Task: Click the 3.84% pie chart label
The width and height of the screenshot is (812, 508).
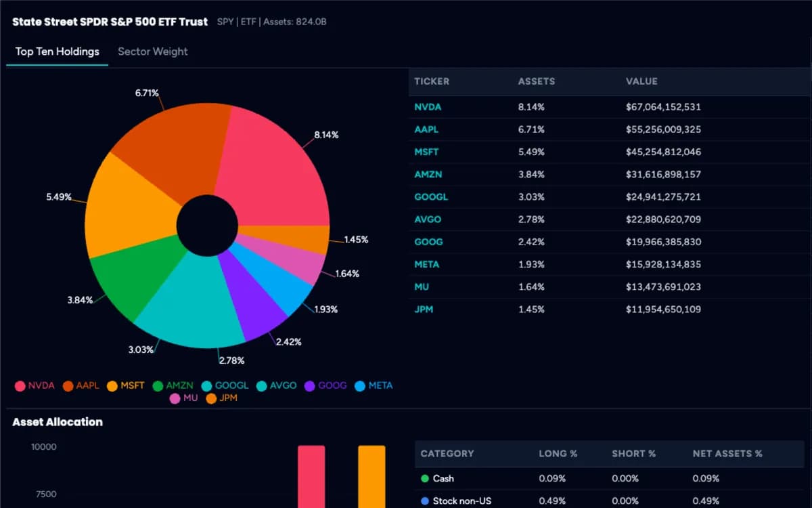Action: point(80,300)
